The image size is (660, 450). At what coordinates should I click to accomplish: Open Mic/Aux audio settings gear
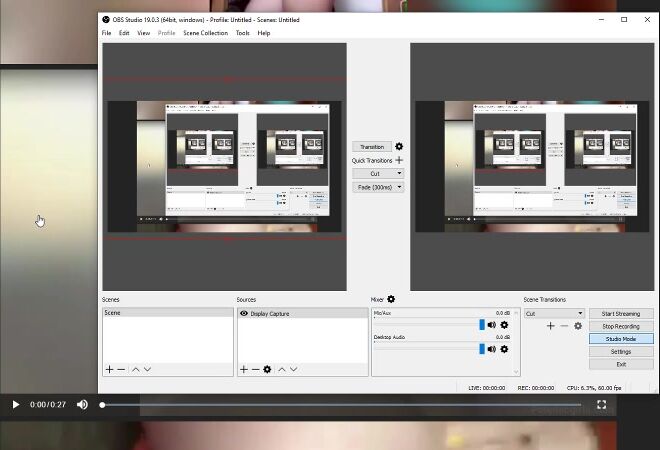[x=504, y=325]
